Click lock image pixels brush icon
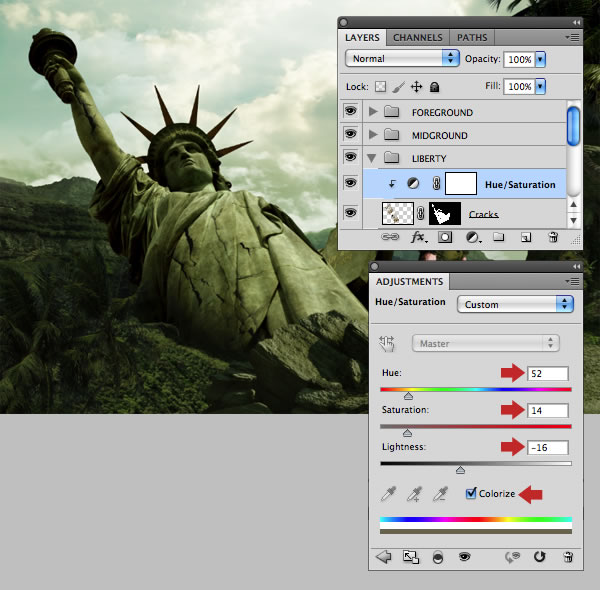Image resolution: width=600 pixels, height=590 pixels. pyautogui.click(x=398, y=87)
